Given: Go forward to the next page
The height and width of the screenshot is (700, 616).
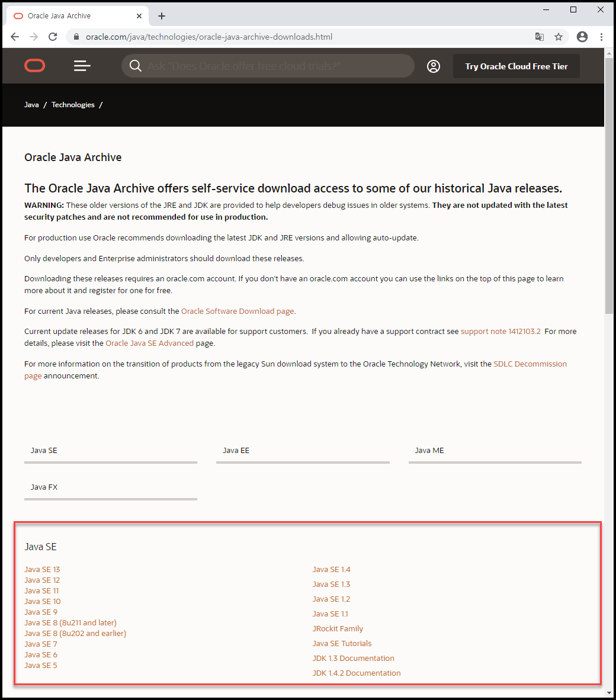Looking at the screenshot, I should pos(34,37).
